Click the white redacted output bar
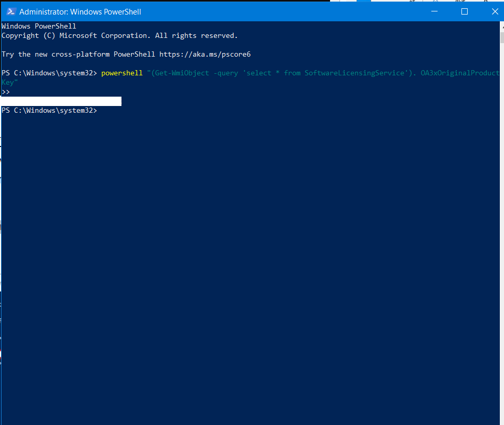 61,101
